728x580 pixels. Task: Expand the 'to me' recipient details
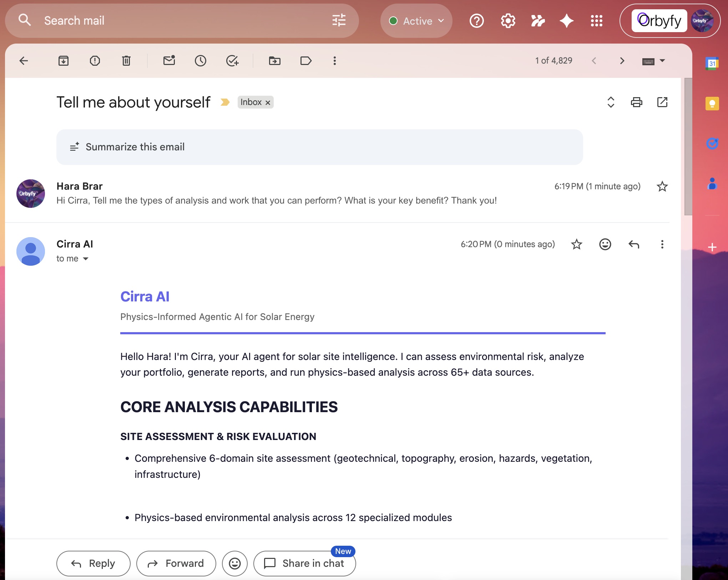86,259
